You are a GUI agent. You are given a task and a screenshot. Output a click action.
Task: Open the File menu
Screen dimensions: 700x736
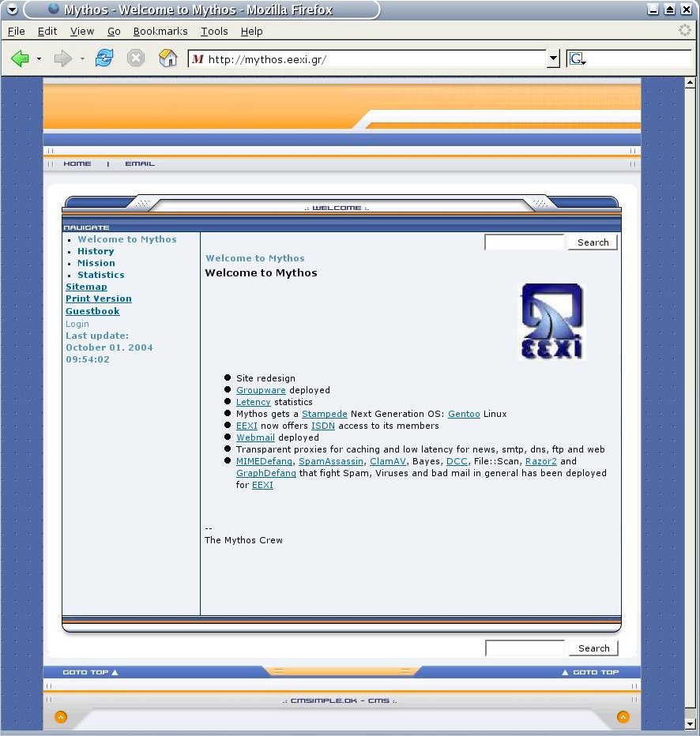17,32
